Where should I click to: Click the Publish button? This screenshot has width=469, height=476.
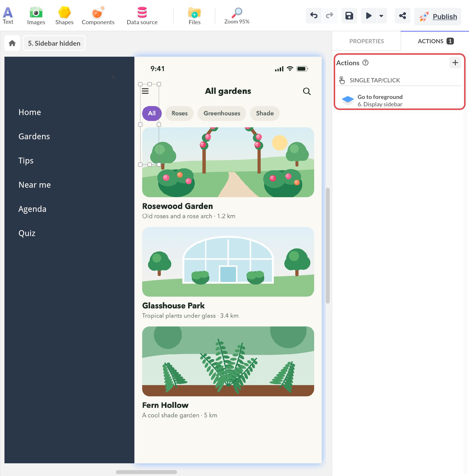pyautogui.click(x=437, y=17)
